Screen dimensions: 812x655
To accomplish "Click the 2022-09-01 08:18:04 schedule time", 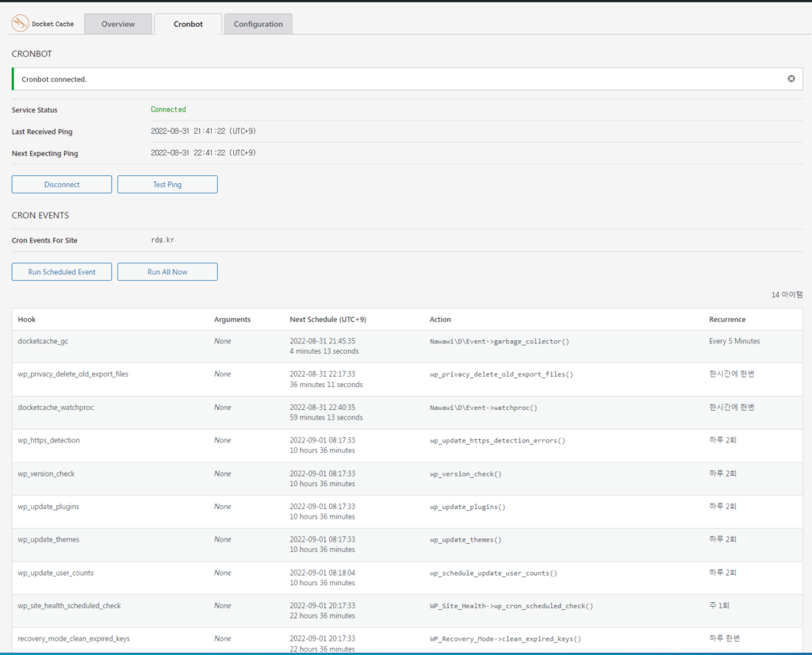I will (x=322, y=573).
